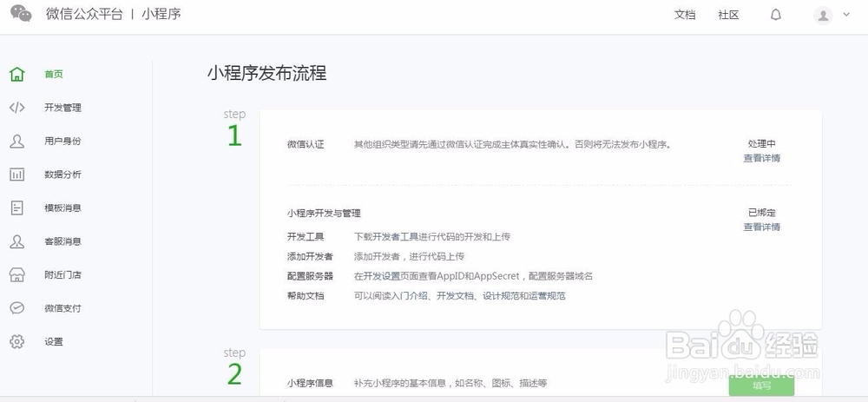Open the 附近门店 sidebar menu
The height and width of the screenshot is (402, 868).
pyautogui.click(x=62, y=274)
